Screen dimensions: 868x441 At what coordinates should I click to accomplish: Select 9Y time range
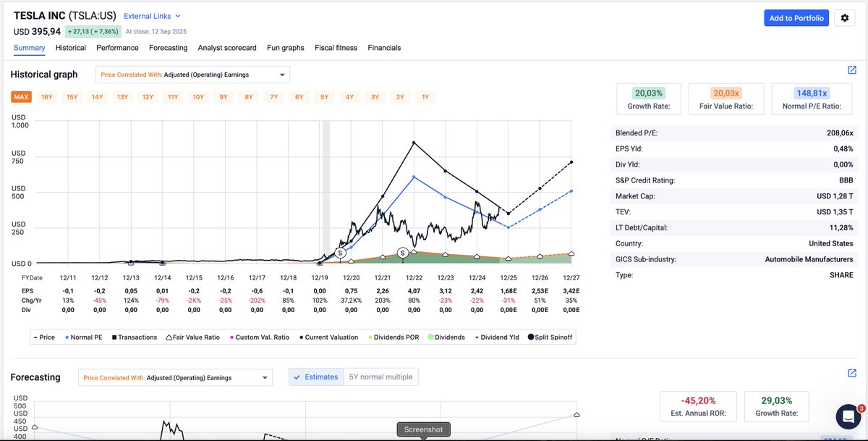(224, 97)
